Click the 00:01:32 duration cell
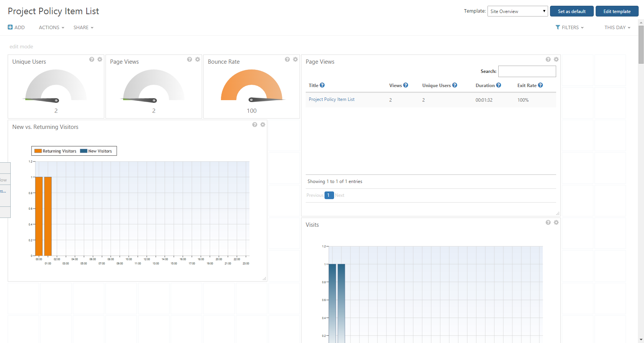The width and height of the screenshot is (644, 343). [484, 100]
